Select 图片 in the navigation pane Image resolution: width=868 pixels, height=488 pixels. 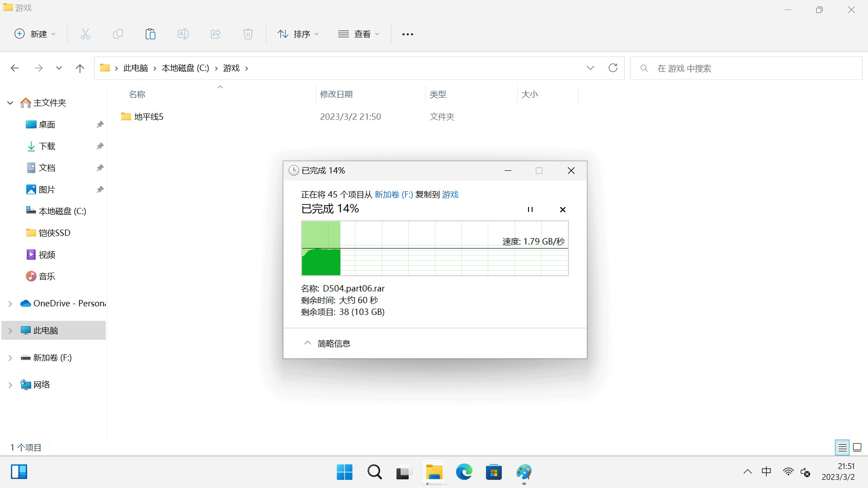point(47,190)
